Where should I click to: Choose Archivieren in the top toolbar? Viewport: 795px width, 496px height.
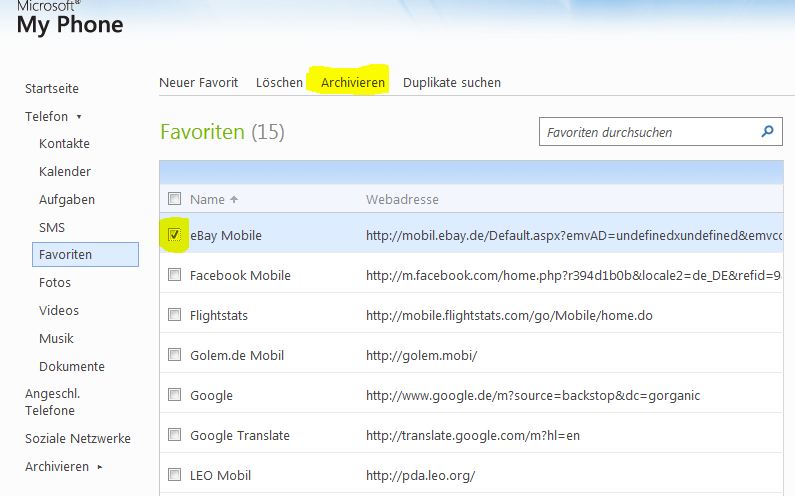(353, 82)
